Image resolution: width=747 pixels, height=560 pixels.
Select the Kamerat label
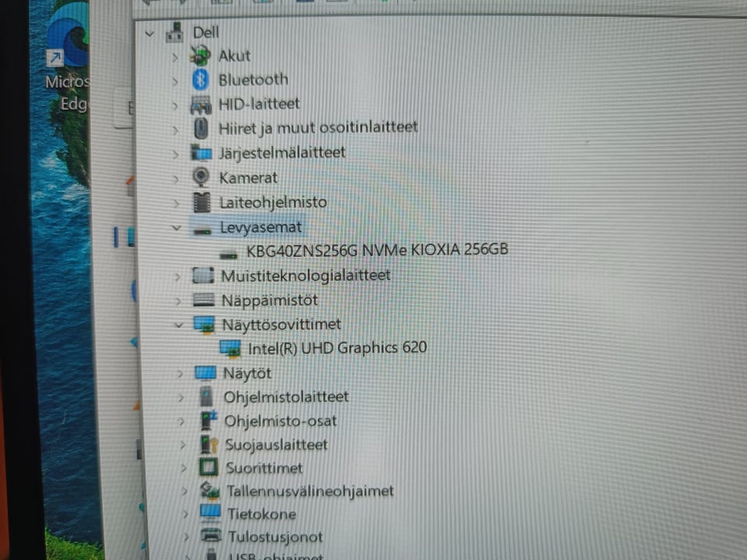(x=248, y=178)
